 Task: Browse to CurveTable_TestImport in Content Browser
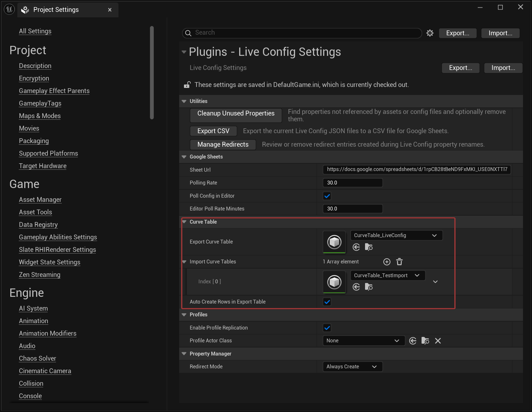point(369,287)
